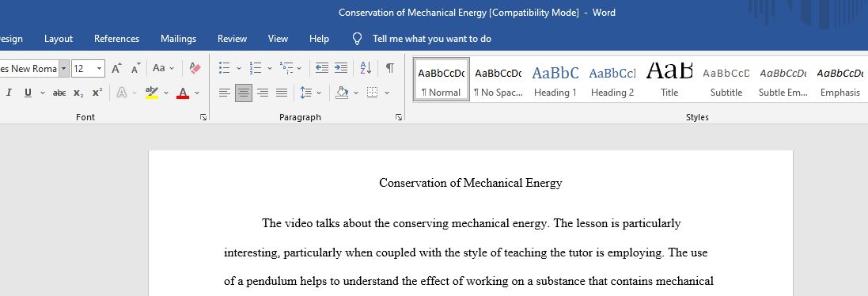Viewport: 868px width, 296px height.
Task: Expand highlight color dropdown arrow
Action: pyautogui.click(x=165, y=93)
